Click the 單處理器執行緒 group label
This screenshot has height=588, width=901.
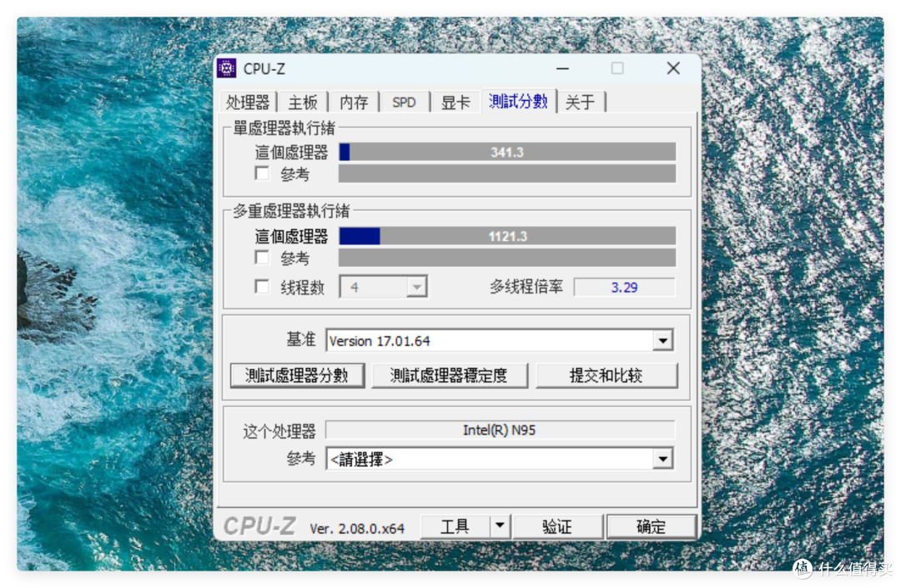[x=284, y=128]
